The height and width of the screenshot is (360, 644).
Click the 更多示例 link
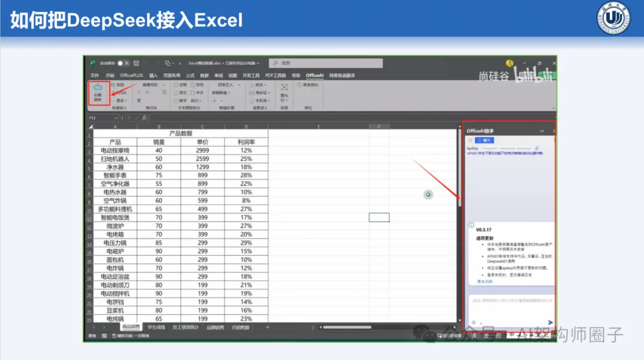485,281
